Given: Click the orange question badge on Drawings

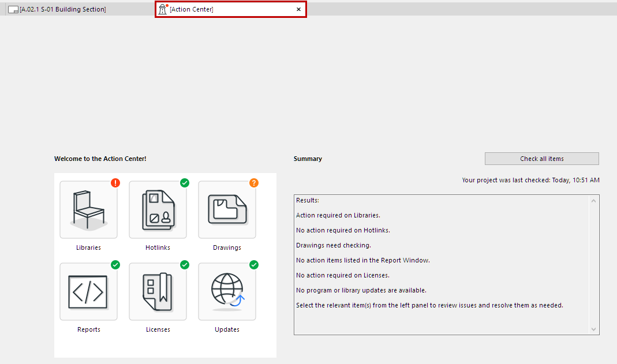Looking at the screenshot, I should coord(254,183).
